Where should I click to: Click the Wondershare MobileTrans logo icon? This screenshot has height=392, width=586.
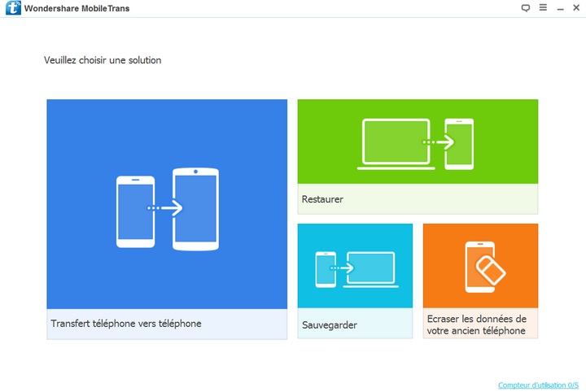14,8
